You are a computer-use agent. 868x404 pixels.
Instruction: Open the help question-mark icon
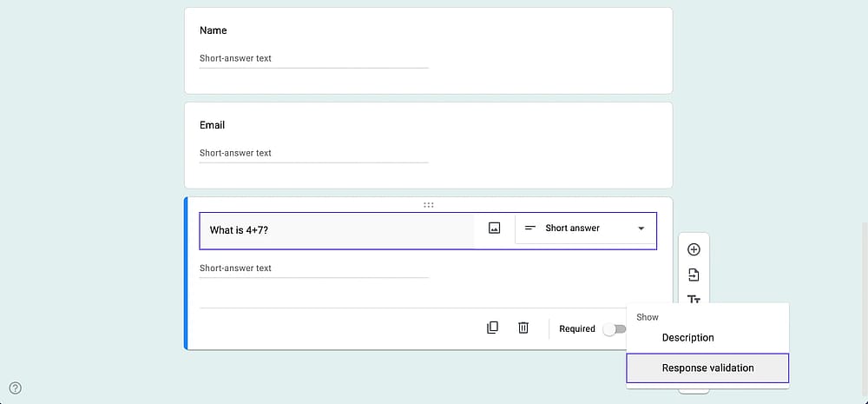16,388
